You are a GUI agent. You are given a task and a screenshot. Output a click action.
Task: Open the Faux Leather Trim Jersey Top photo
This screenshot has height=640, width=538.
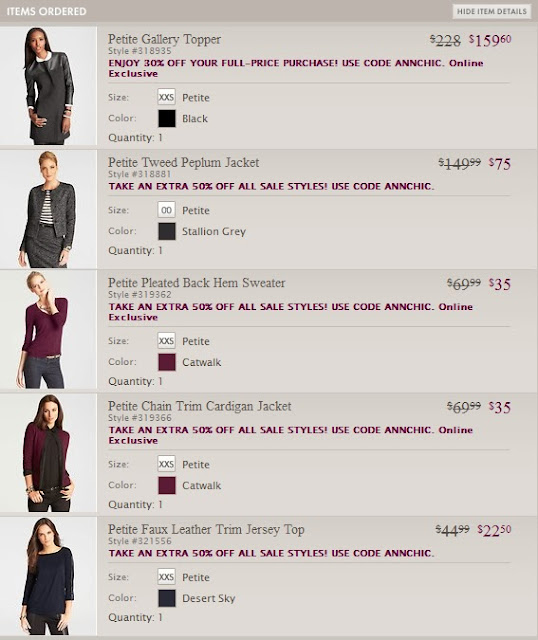[48, 576]
